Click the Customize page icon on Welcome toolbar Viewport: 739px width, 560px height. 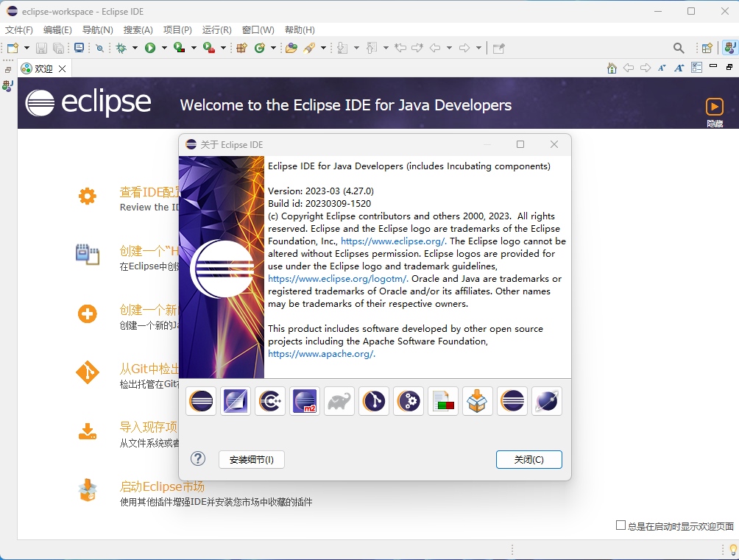[696, 68]
